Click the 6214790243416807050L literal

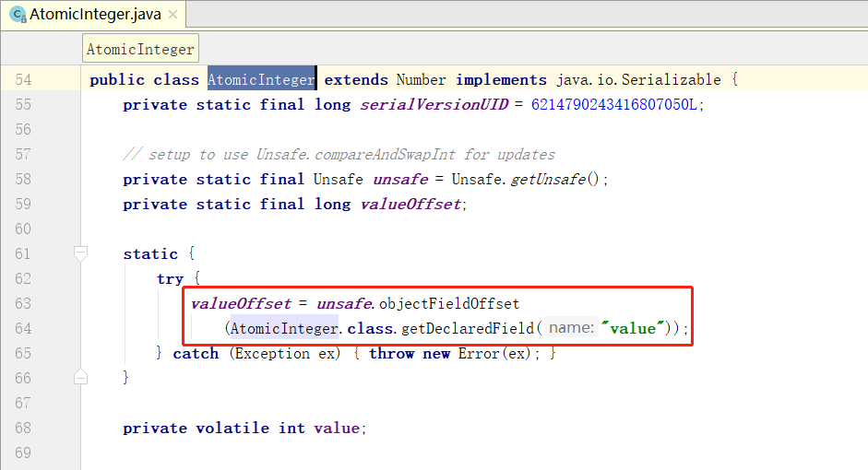pyautogui.click(x=614, y=104)
